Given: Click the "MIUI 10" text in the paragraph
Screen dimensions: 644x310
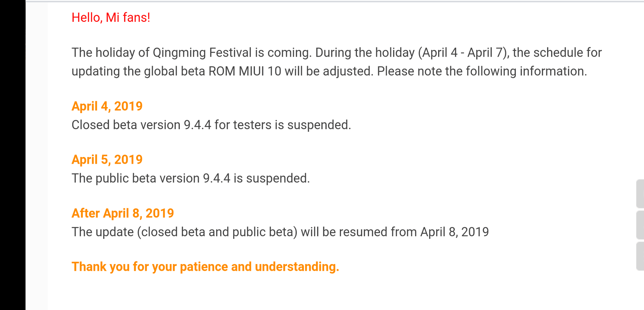Looking at the screenshot, I should pyautogui.click(x=260, y=71).
